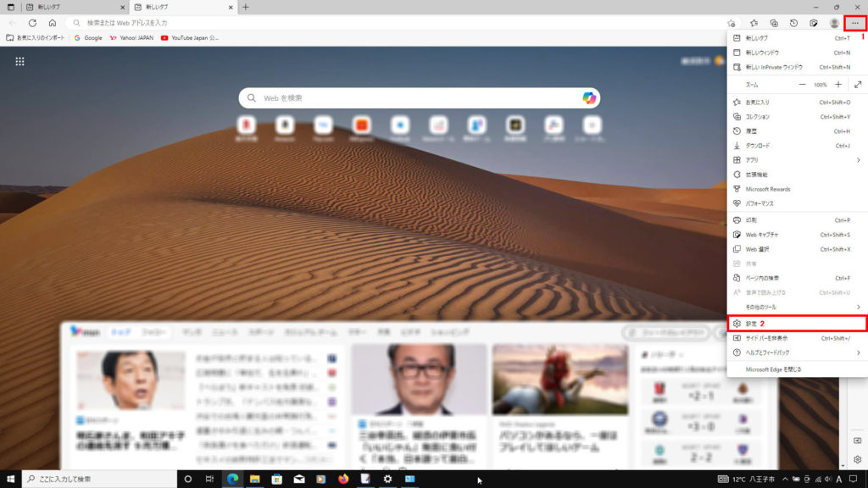
Task: Open the apps grid icon on page
Action: pyautogui.click(x=19, y=61)
